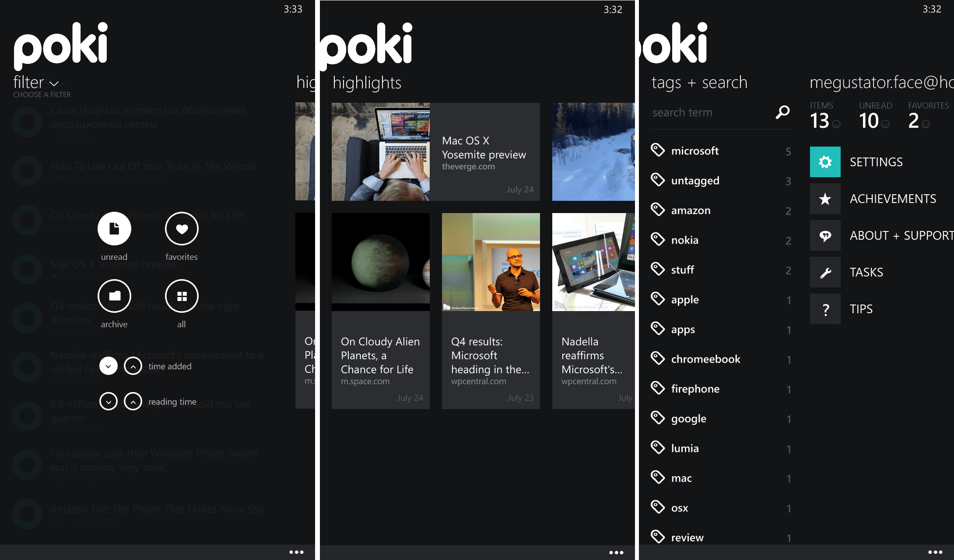The width and height of the screenshot is (954, 560).
Task: Click the 'reading time' sort label
Action: click(172, 402)
